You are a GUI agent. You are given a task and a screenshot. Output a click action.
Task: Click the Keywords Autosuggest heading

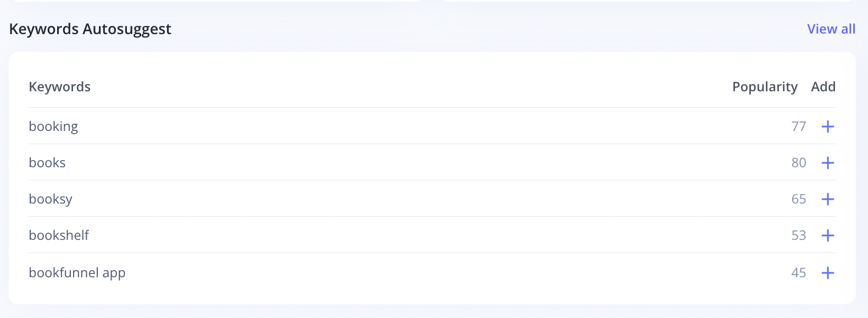pos(90,29)
